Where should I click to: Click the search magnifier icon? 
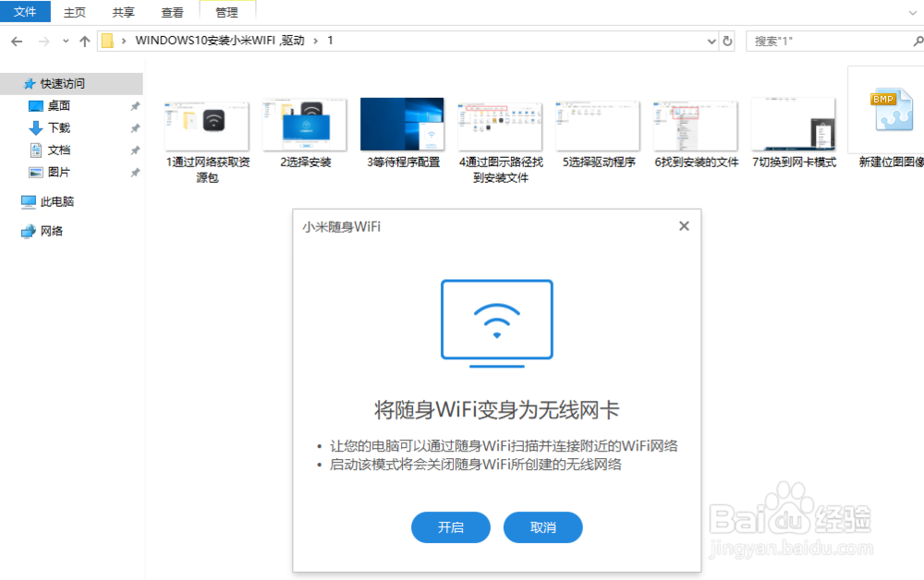click(918, 42)
